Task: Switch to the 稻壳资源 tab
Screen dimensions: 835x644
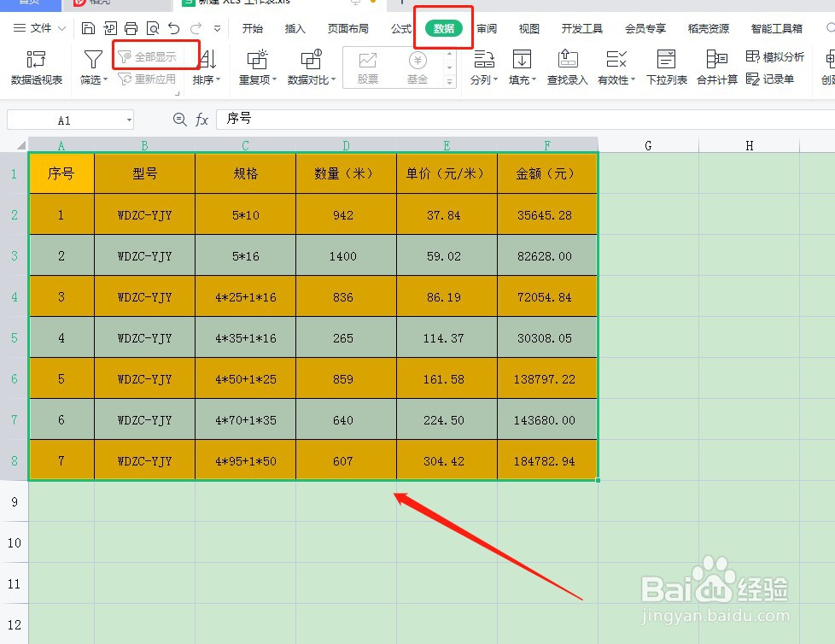Action: pos(709,29)
